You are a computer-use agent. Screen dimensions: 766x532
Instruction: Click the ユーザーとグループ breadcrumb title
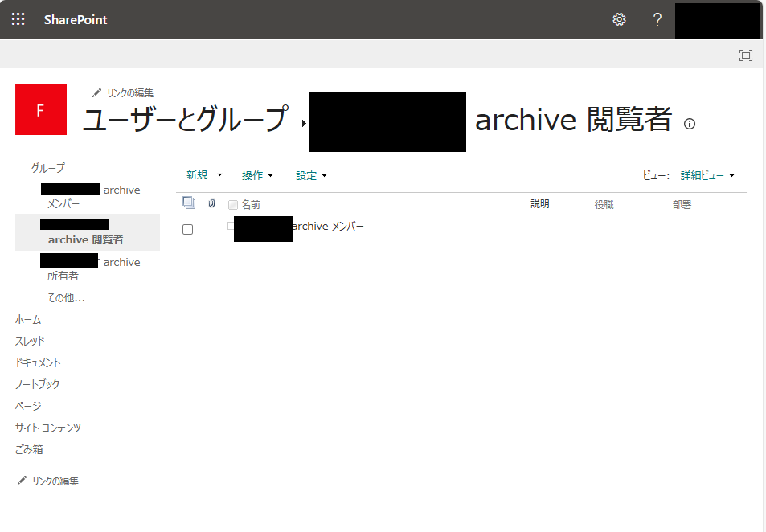(x=185, y=119)
